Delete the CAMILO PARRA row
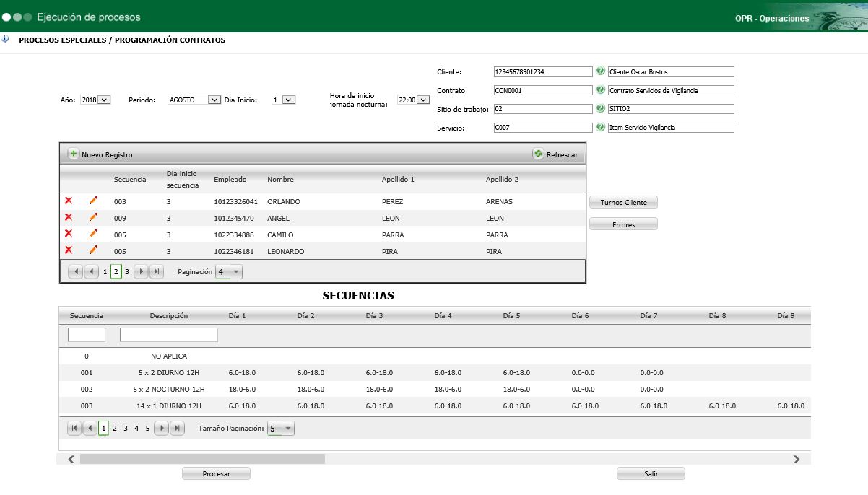This screenshot has width=868, height=495. [x=69, y=234]
